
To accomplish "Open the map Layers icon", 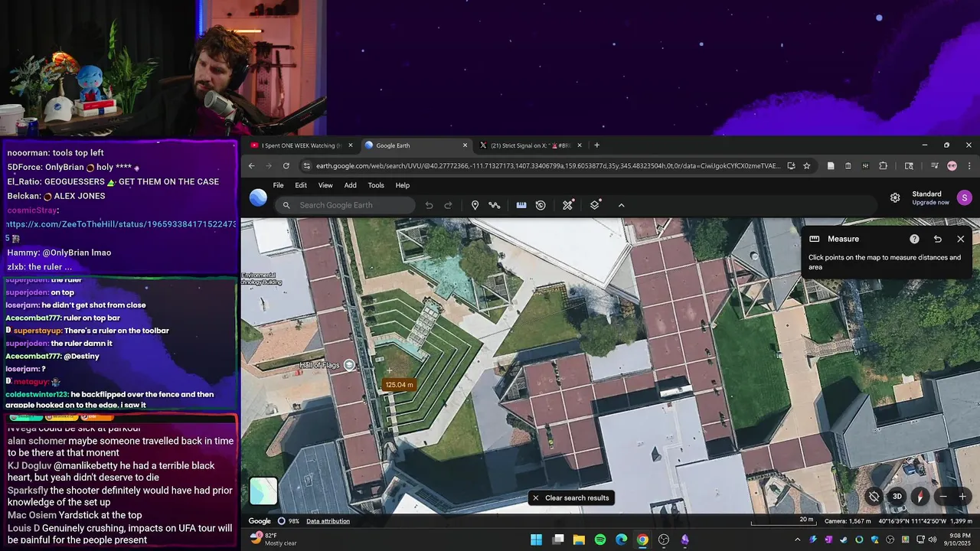I will pyautogui.click(x=595, y=205).
